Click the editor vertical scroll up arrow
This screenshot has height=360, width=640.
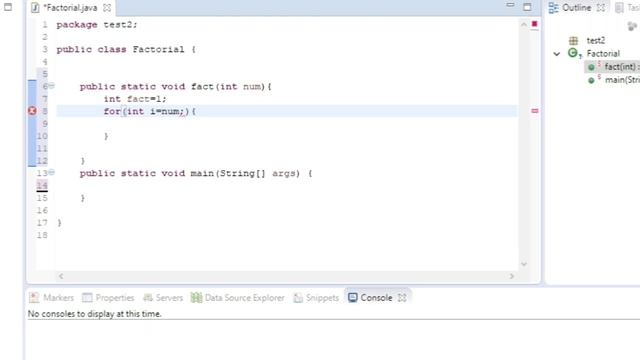tap(524, 24)
